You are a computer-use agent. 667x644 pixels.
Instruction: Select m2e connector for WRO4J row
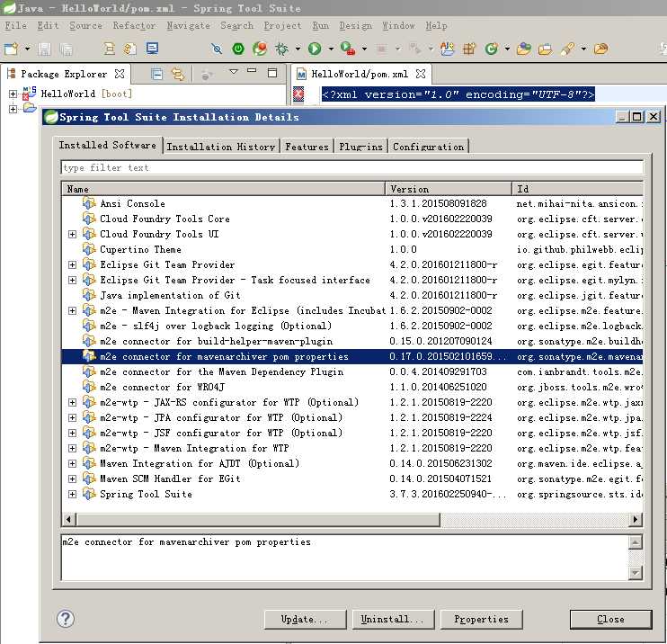351,388
